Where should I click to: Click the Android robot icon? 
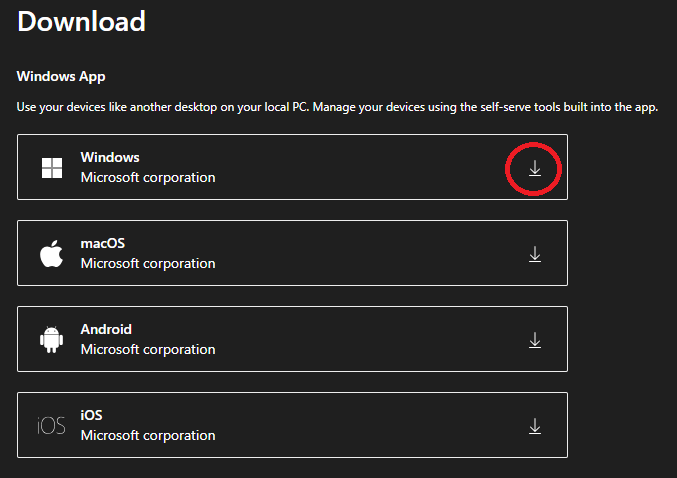click(51, 339)
